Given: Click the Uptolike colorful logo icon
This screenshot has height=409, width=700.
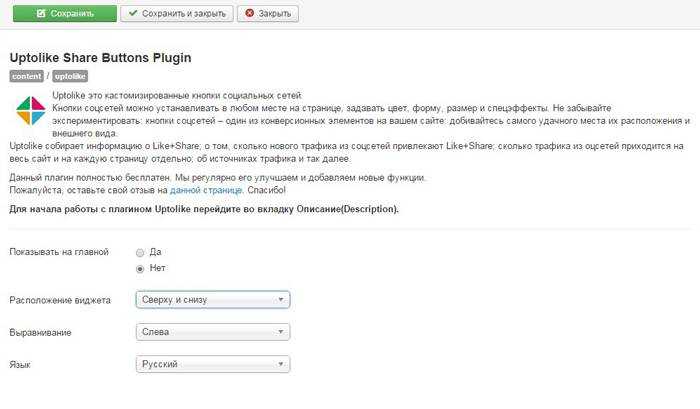Looking at the screenshot, I should click(x=31, y=111).
